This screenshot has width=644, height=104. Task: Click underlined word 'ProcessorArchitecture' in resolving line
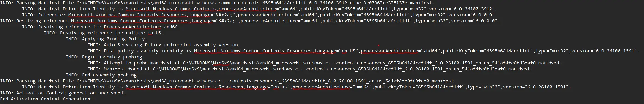(x=132, y=27)
